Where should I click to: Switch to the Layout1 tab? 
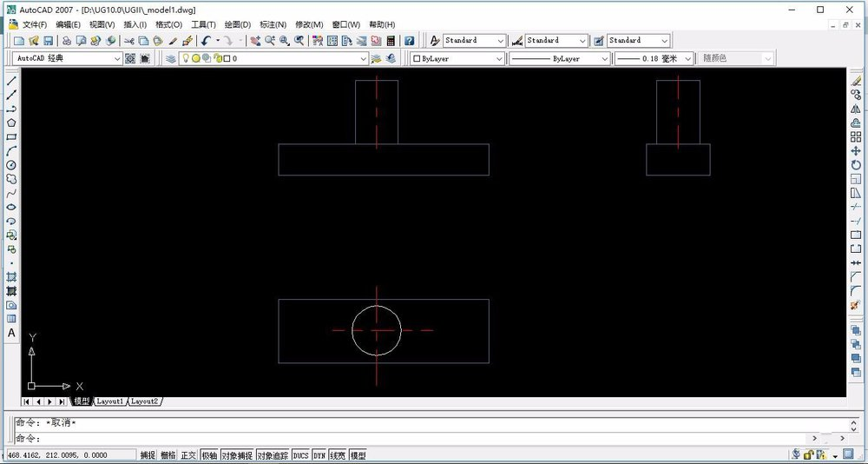tap(110, 401)
